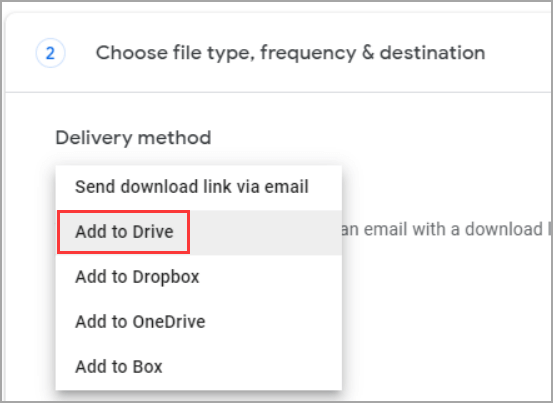This screenshot has width=553, height=403.
Task: Click the Delivery method label
Action: tap(133, 138)
